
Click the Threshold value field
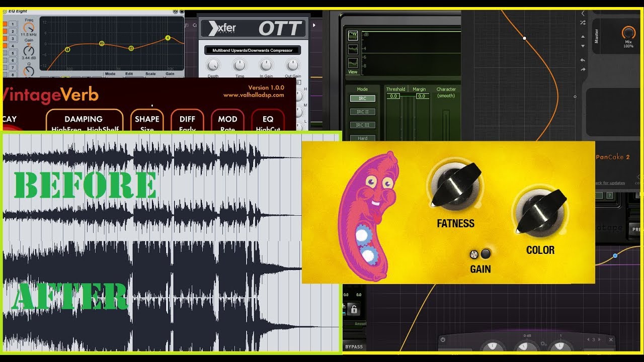(393, 96)
